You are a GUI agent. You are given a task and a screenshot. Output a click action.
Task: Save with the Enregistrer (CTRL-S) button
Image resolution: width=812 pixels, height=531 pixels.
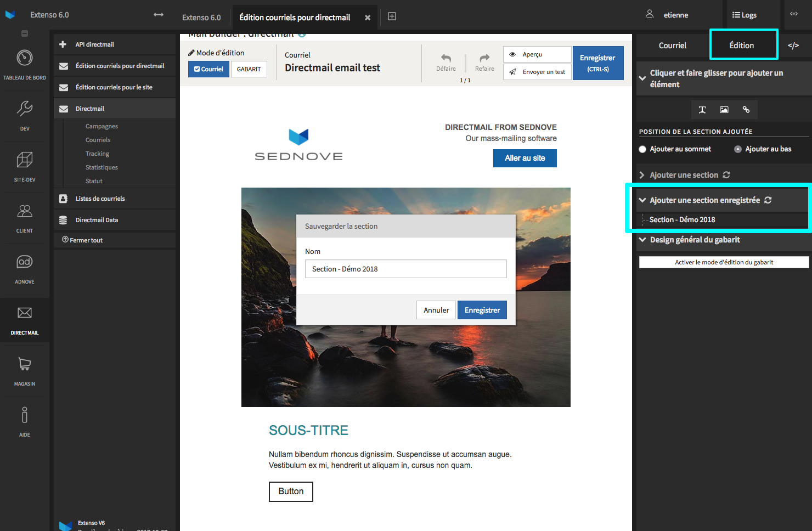click(x=598, y=63)
